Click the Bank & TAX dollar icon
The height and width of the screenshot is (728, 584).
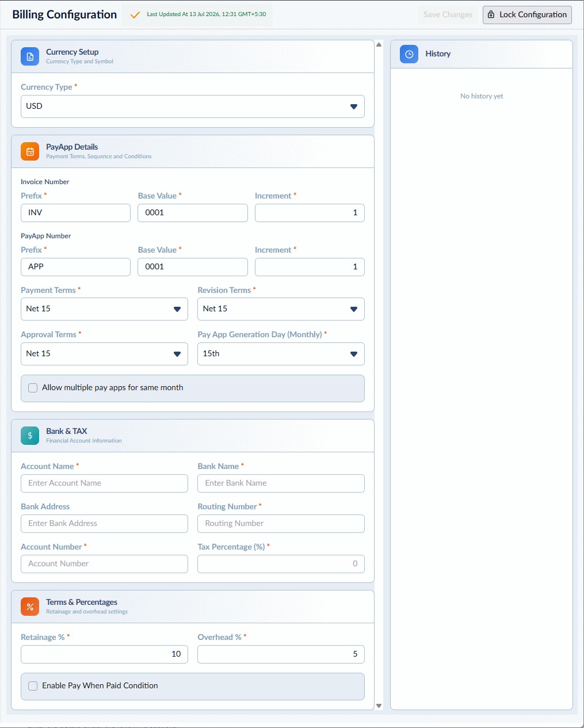click(30, 436)
